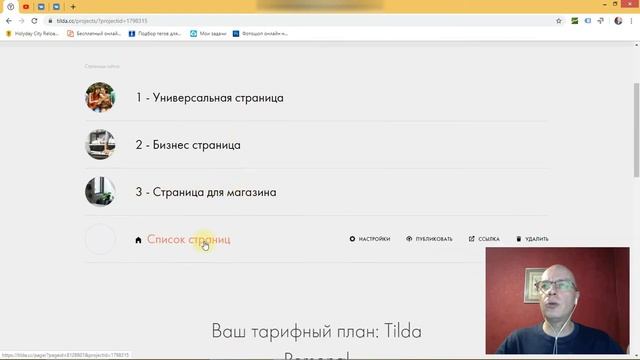
Task: Click the green extension icon in toolbar
Action: 575,21
